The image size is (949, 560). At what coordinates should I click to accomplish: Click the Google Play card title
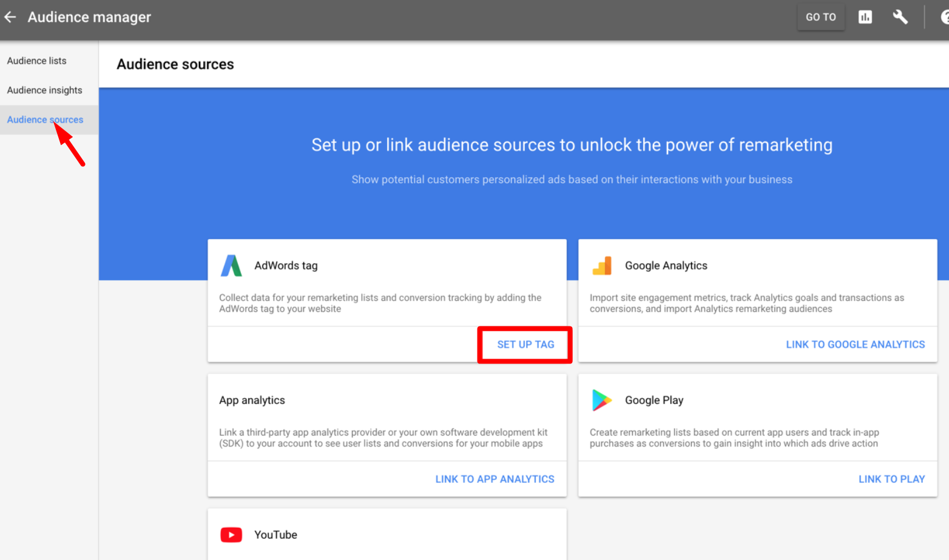tap(654, 400)
